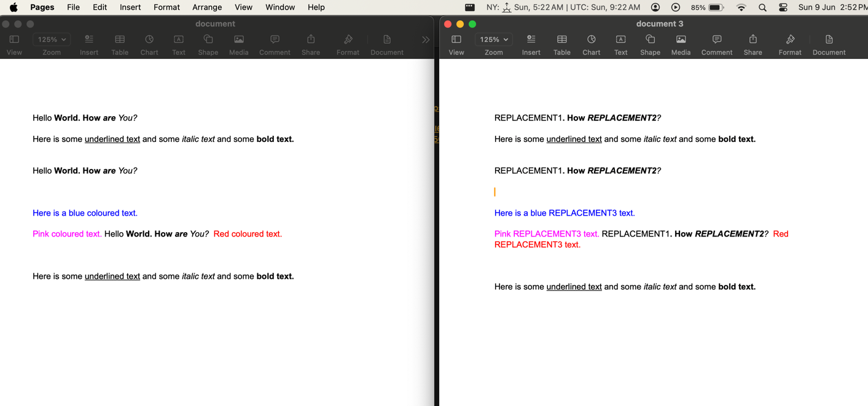Open the Insert menu from the menu bar
This screenshot has width=868, height=406.
tap(130, 7)
